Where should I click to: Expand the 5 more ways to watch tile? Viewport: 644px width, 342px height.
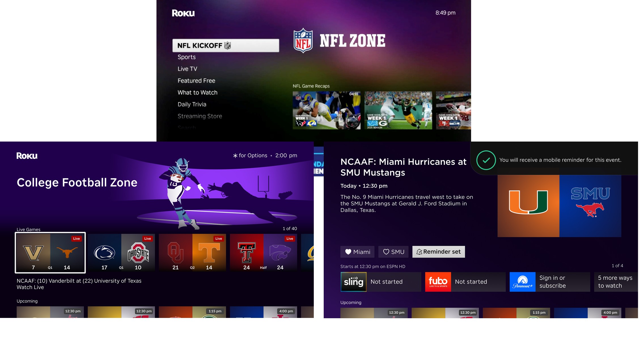(616, 282)
